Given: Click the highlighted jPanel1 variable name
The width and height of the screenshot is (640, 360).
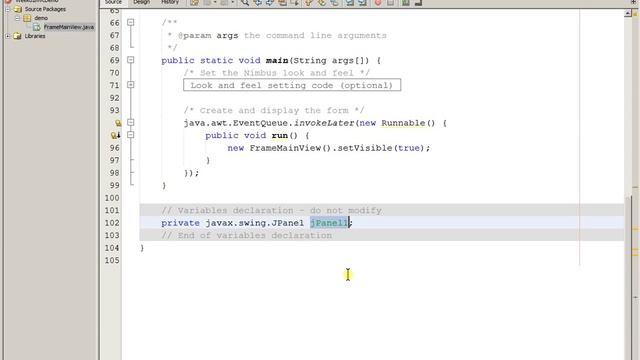Looking at the screenshot, I should pyautogui.click(x=329, y=223).
